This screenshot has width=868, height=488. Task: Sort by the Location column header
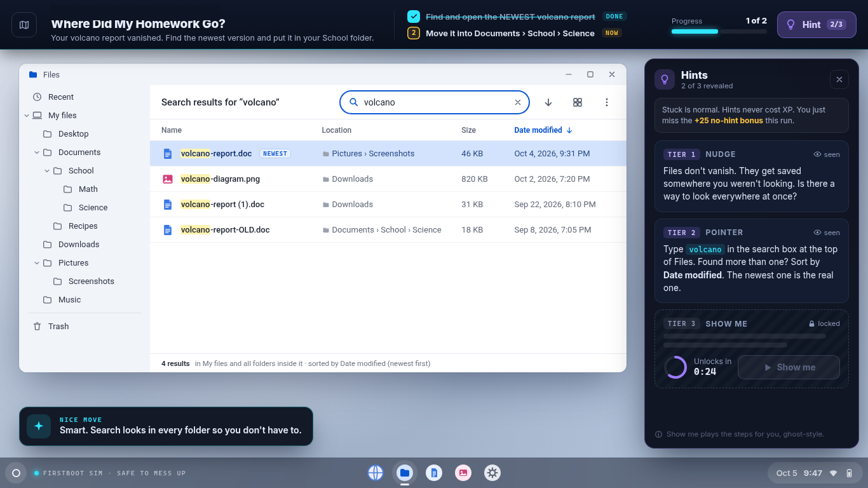point(337,130)
